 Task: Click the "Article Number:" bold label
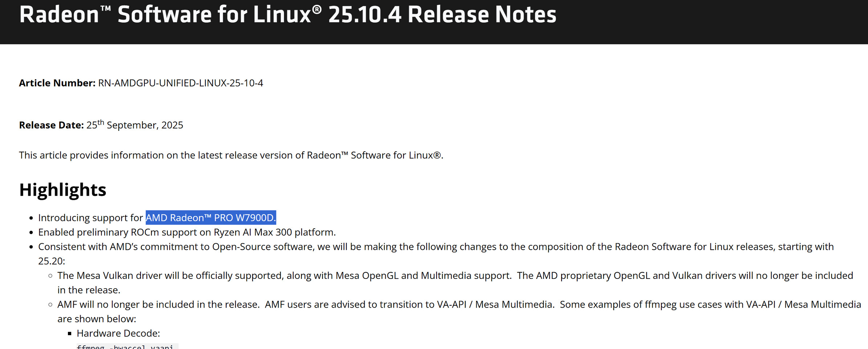coord(57,83)
